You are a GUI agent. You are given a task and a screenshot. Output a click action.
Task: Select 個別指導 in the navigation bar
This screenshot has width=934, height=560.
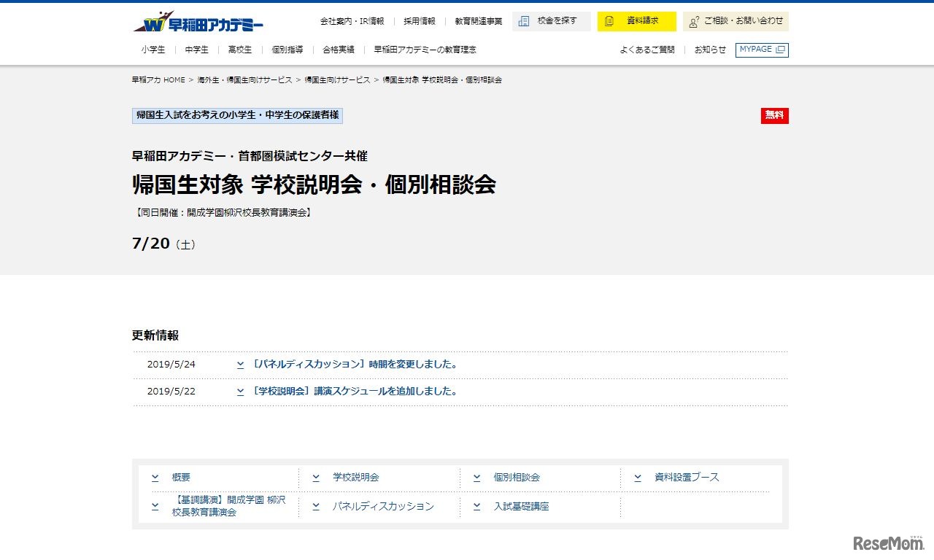coord(287,50)
